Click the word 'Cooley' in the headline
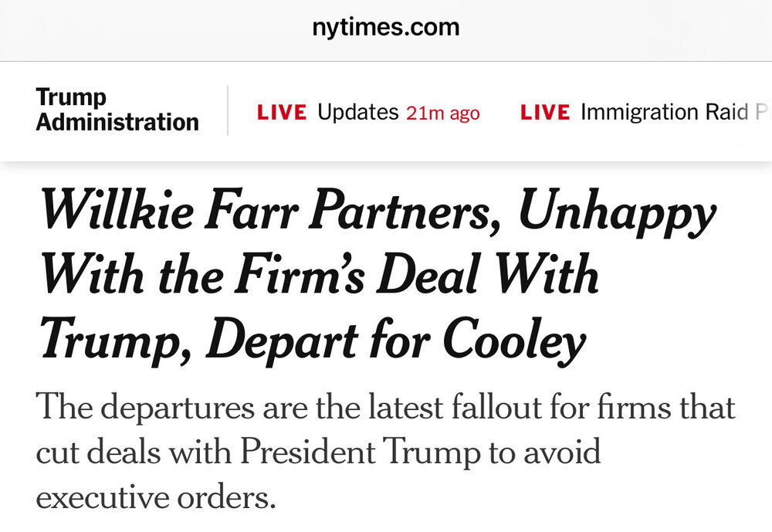Viewport: 772px width, 532px height. coord(515,341)
